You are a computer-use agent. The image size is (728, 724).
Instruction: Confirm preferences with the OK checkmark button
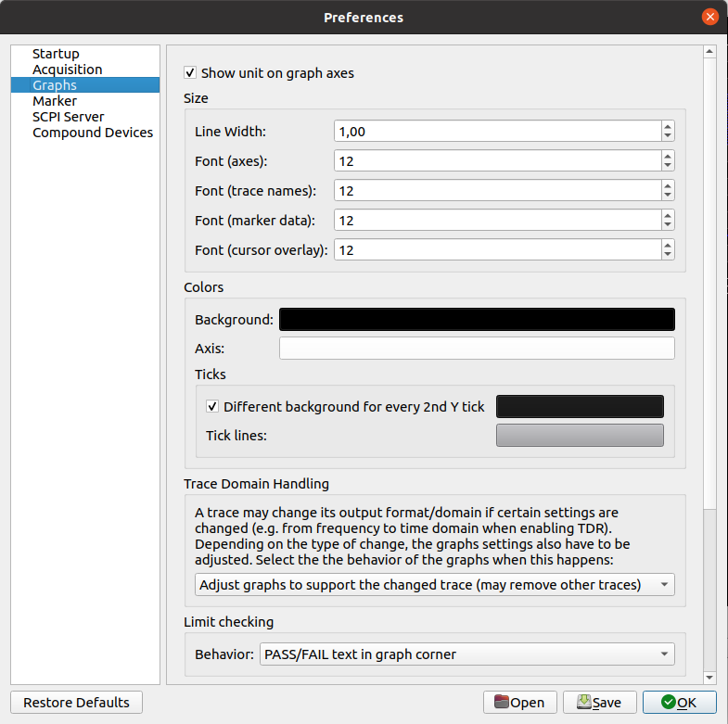click(x=679, y=702)
